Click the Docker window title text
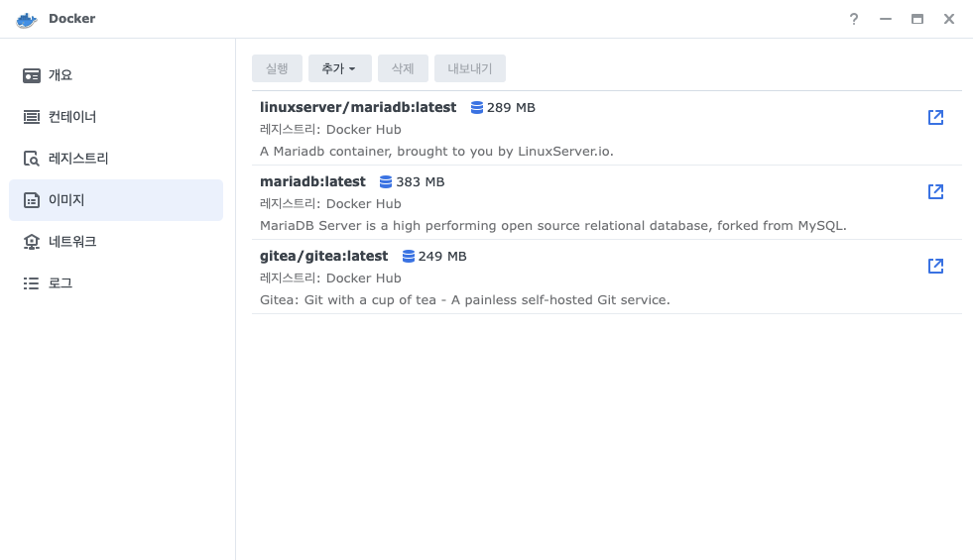 click(x=72, y=19)
